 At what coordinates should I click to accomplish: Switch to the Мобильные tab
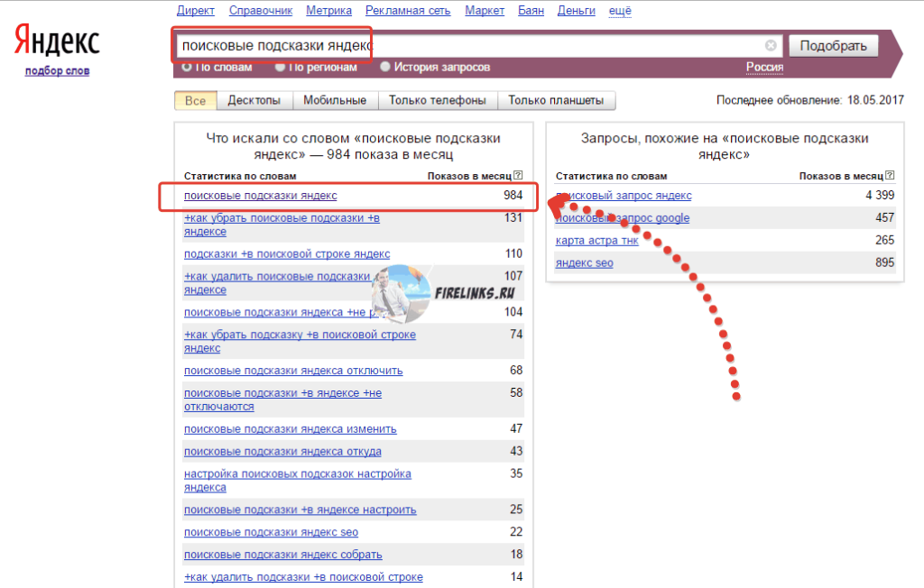coord(335,101)
